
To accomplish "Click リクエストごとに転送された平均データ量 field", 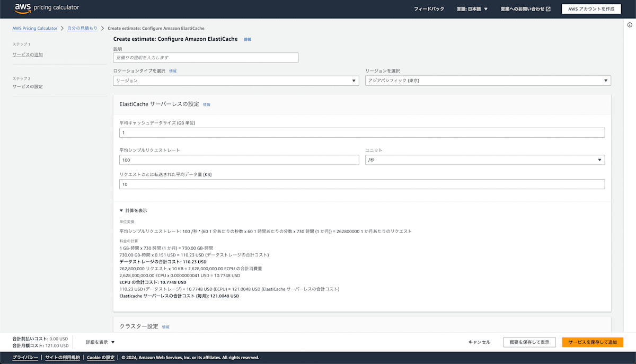I will tap(362, 184).
